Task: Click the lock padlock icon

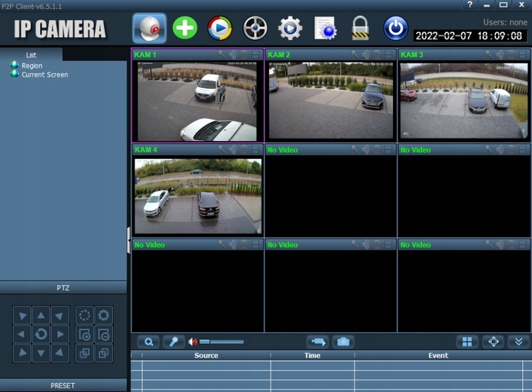Action: [x=360, y=29]
